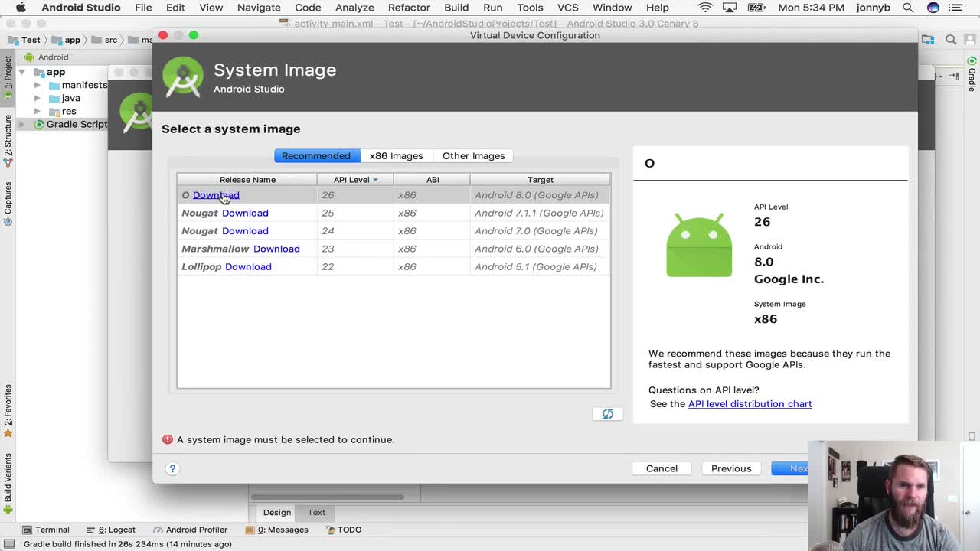Screen dimensions: 980x551
Task: Click the horizontal scrollbar behind the dialog
Action: (x=328, y=497)
